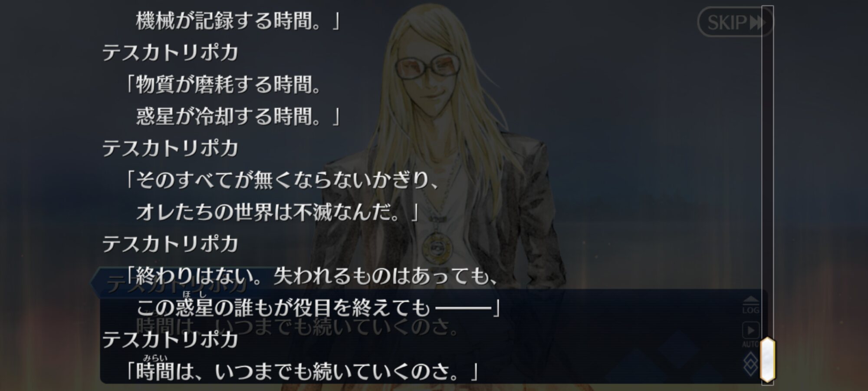Screen dimensions: 868x391
Task: Select the log line この惑星の誰もが役目を終えても
Action: coord(283,308)
